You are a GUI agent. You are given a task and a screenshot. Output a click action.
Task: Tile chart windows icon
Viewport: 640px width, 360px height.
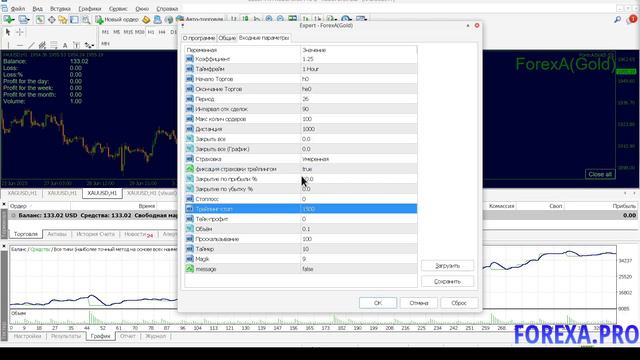coord(293,19)
